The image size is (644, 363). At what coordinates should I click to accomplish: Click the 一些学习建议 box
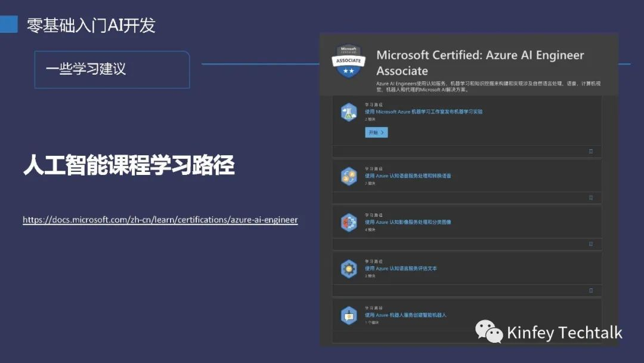[x=112, y=69]
